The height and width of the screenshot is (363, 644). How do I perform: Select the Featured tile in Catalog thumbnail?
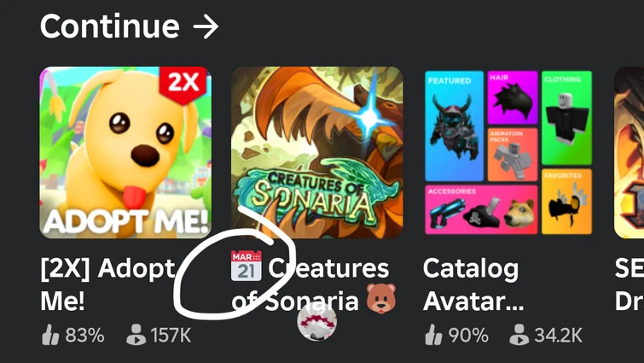tap(454, 126)
